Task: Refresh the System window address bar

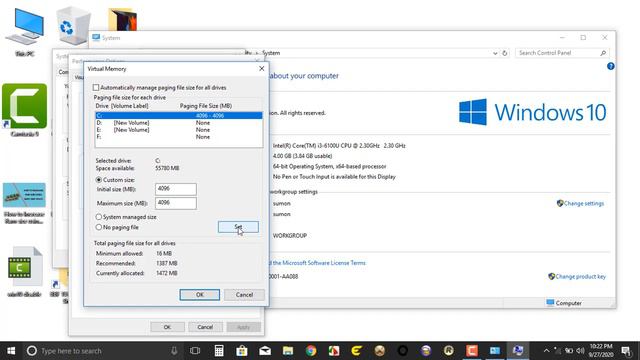Action: 504,53
